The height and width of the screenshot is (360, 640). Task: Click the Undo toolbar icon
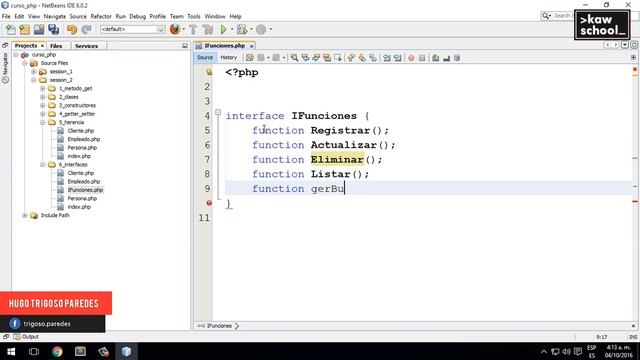72,29
